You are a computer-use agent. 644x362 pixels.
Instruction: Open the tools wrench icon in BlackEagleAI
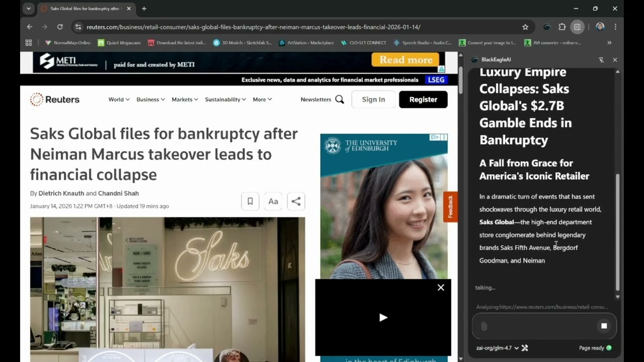pyautogui.click(x=525, y=348)
